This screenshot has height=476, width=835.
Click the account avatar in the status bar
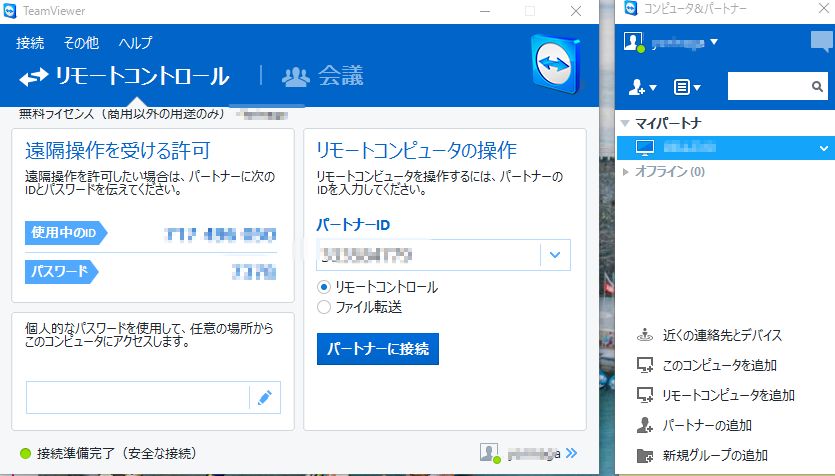point(489,453)
